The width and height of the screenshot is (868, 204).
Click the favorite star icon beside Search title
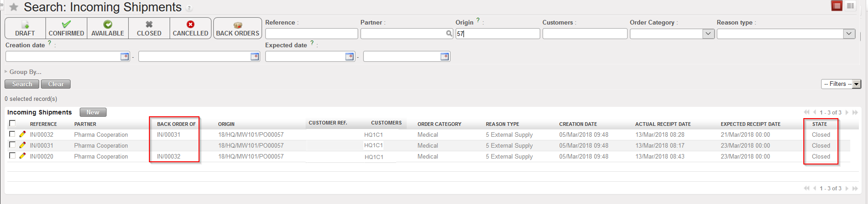(x=14, y=7)
